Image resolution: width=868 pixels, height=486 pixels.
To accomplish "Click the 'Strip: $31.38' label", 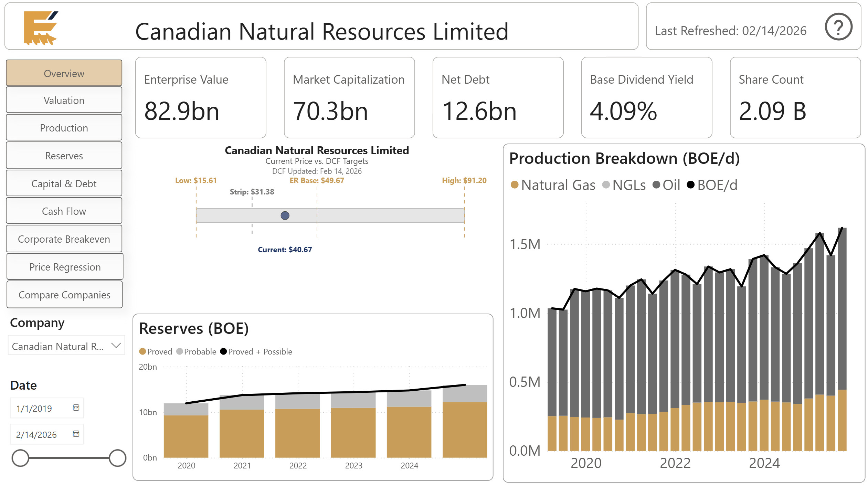I will (252, 192).
